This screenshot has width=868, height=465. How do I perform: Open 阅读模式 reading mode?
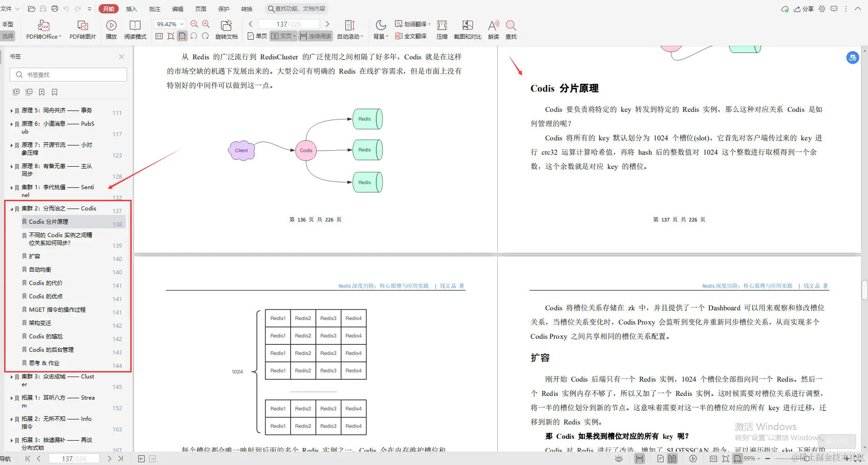coord(135,29)
